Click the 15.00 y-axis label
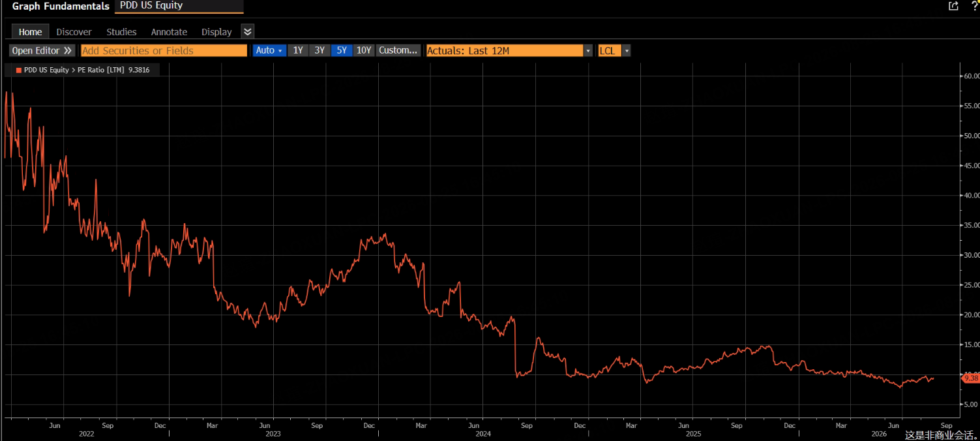The height and width of the screenshot is (441, 980). (x=972, y=345)
